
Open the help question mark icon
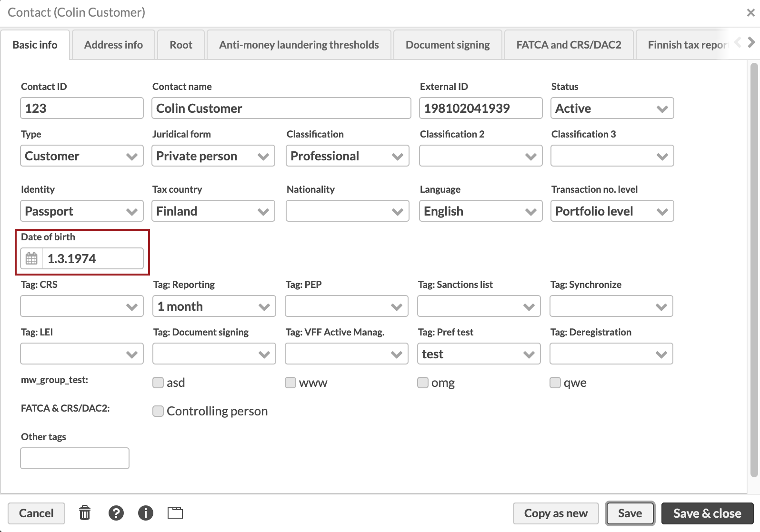116,513
